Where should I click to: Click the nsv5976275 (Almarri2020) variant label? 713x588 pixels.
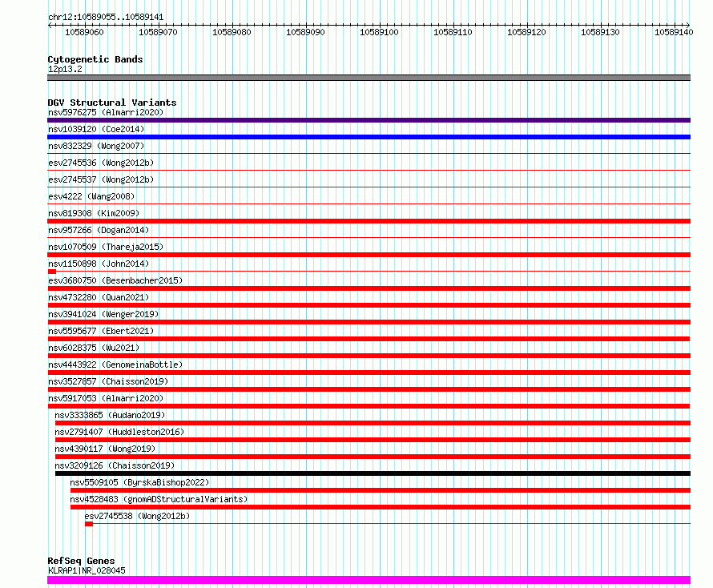tap(106, 112)
